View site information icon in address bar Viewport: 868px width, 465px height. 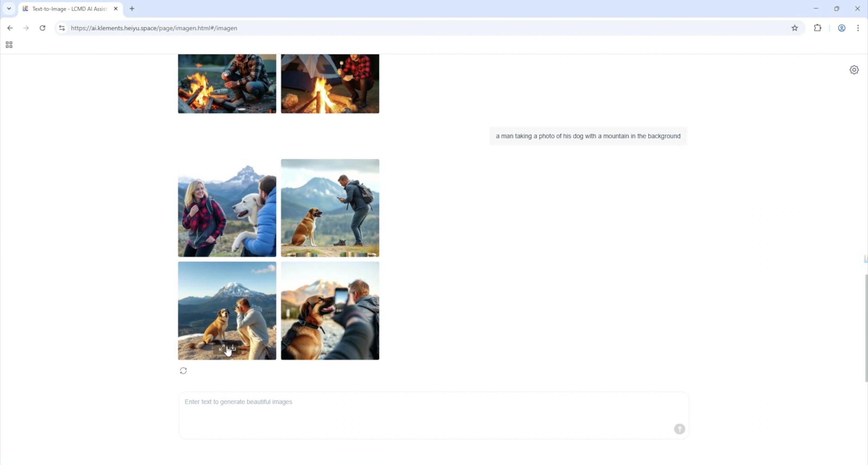[x=62, y=28]
